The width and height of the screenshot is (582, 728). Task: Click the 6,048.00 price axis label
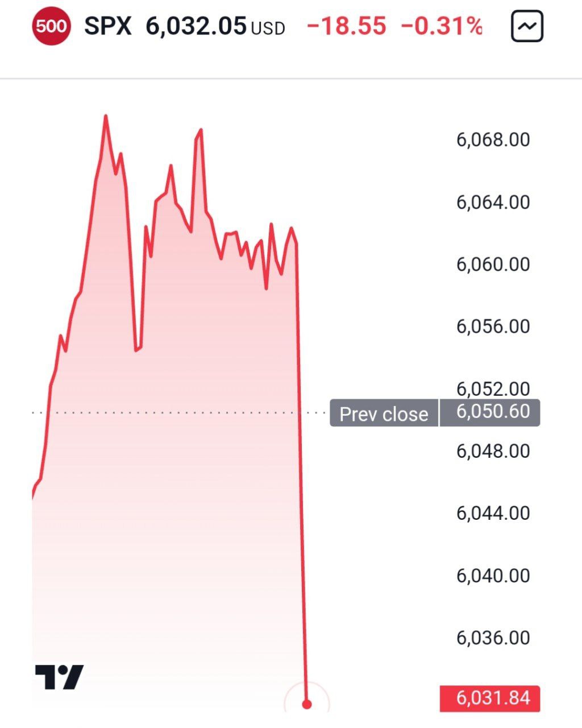pos(493,450)
